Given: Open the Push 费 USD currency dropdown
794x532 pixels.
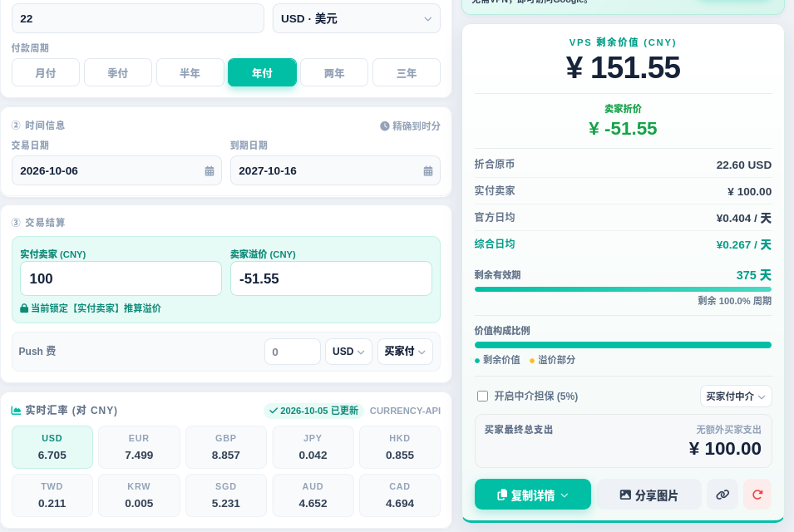Looking at the screenshot, I should 348,352.
